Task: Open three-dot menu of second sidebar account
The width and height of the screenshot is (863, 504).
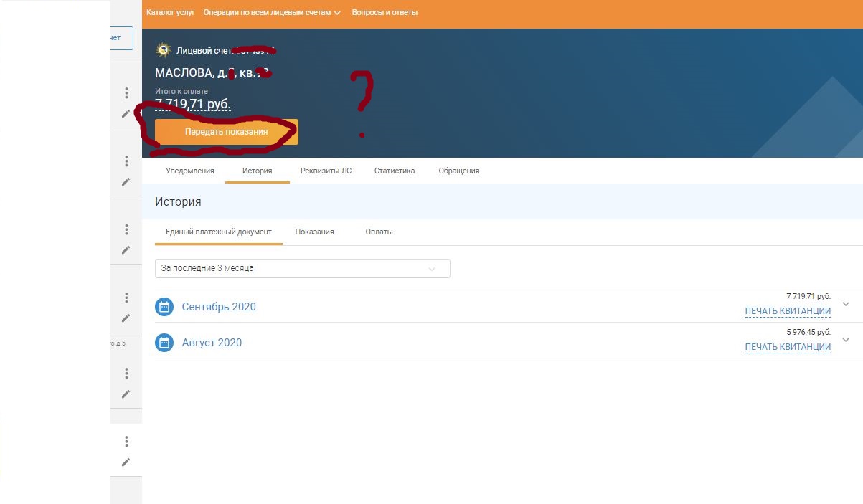Action: tap(126, 161)
